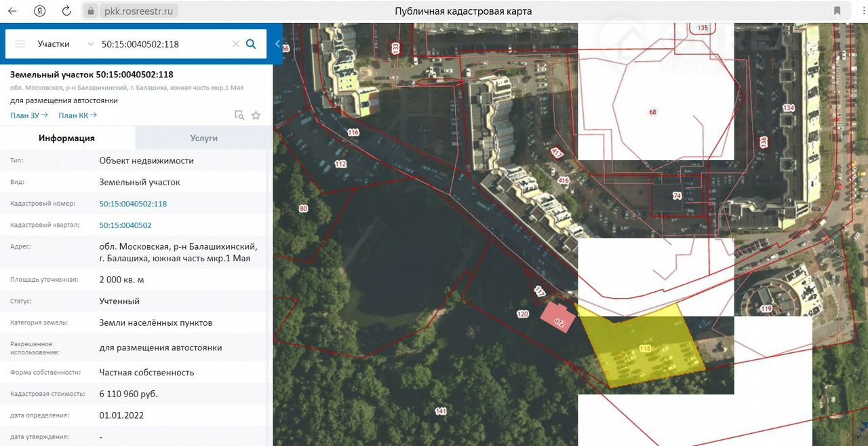Clear the search query with X icon
Image resolution: width=868 pixels, height=446 pixels.
[235, 44]
